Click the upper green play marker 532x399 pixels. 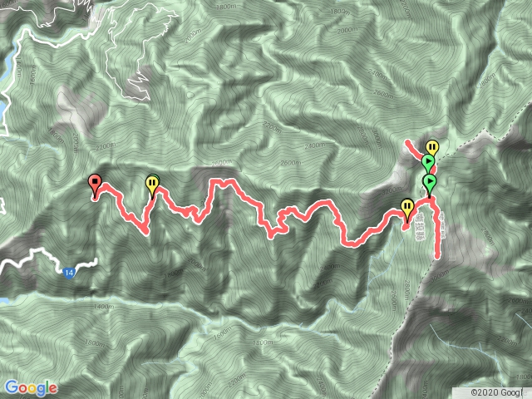[x=428, y=163]
